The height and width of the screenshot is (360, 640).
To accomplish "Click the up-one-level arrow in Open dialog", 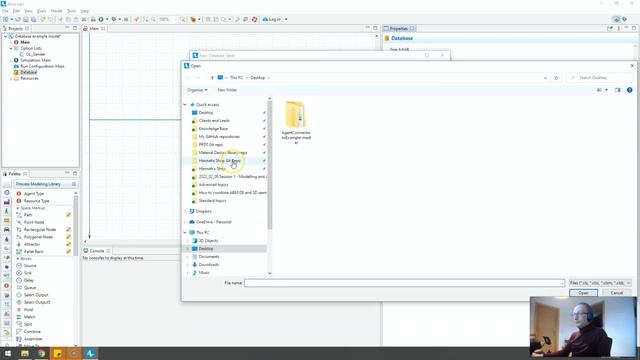I will [x=212, y=78].
